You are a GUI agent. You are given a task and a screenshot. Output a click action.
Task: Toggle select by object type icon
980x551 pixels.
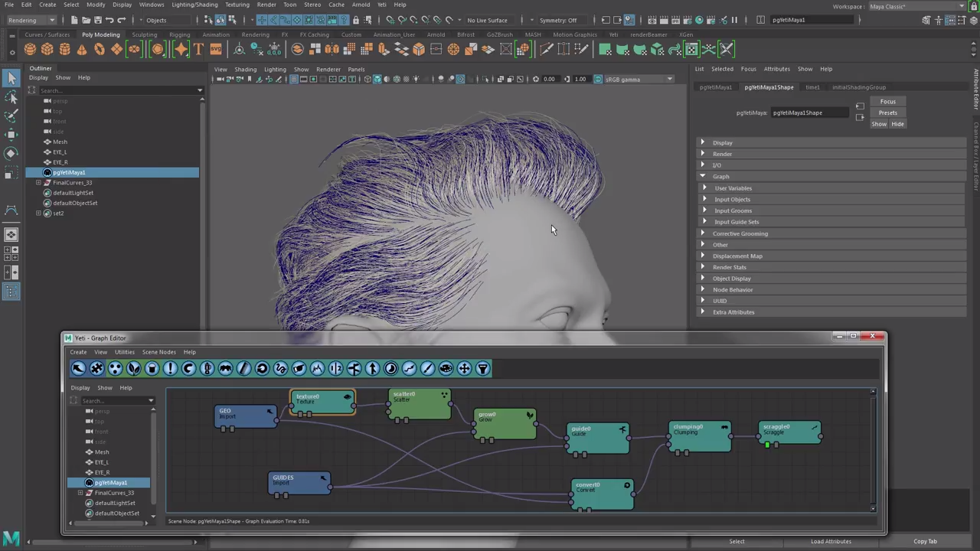pyautogui.click(x=220, y=20)
